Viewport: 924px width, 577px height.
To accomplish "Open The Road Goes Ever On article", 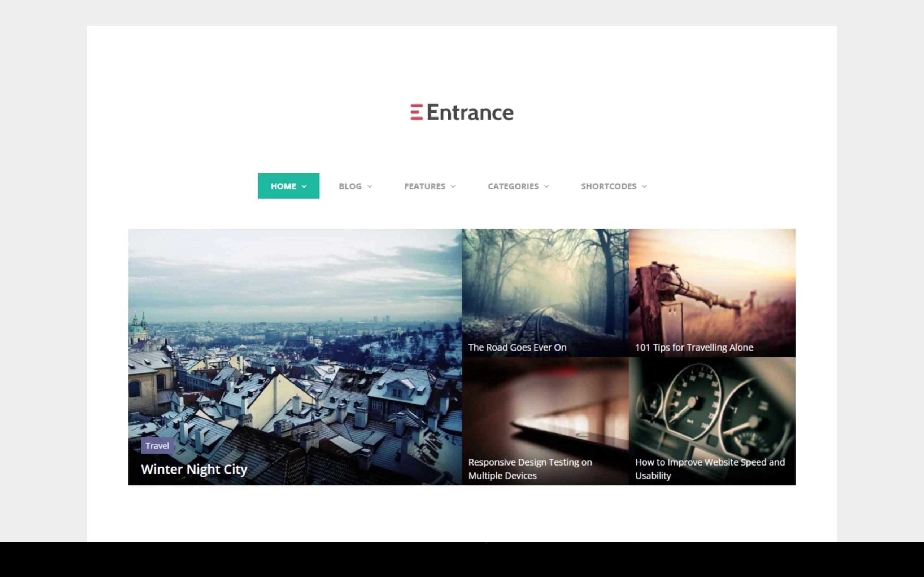I will [517, 347].
